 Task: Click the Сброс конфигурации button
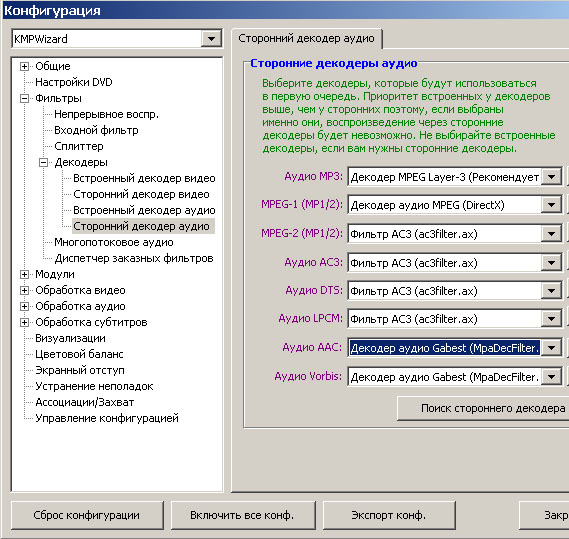[87, 515]
